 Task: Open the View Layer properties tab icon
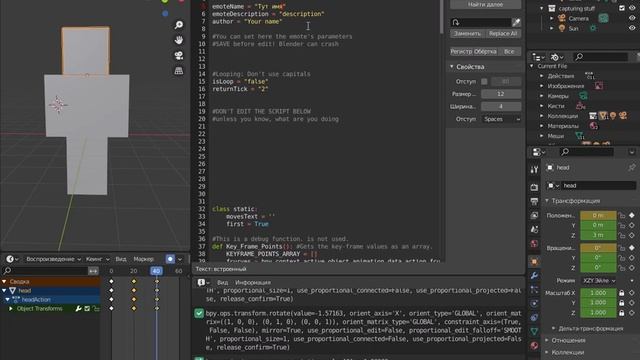tap(534, 216)
